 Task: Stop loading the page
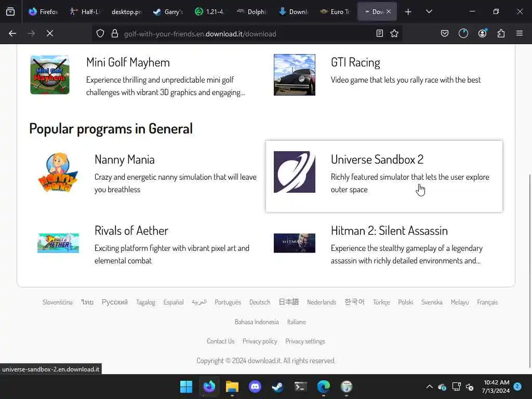coord(49,33)
